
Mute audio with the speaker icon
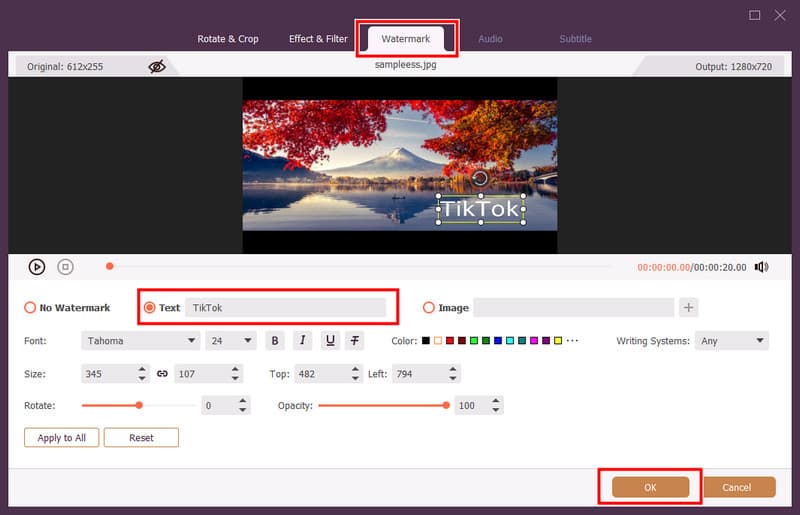point(761,267)
